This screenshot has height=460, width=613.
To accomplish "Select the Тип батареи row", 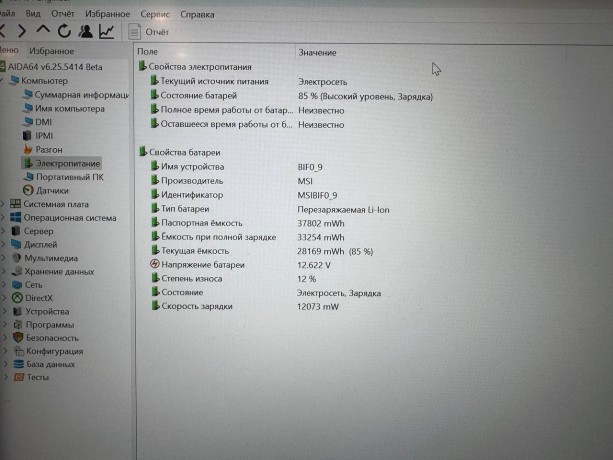I will [270, 209].
